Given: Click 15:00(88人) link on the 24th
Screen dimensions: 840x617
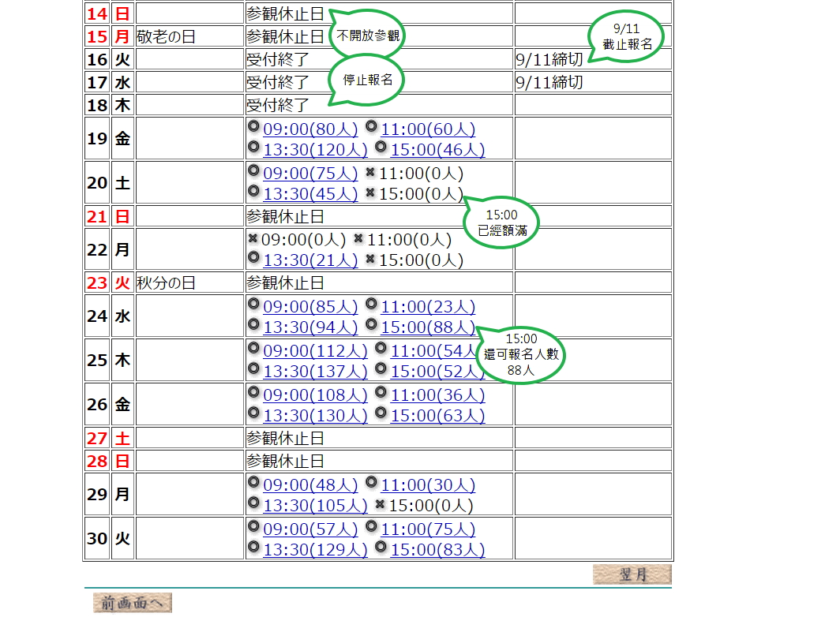Looking at the screenshot, I should pos(428,327).
